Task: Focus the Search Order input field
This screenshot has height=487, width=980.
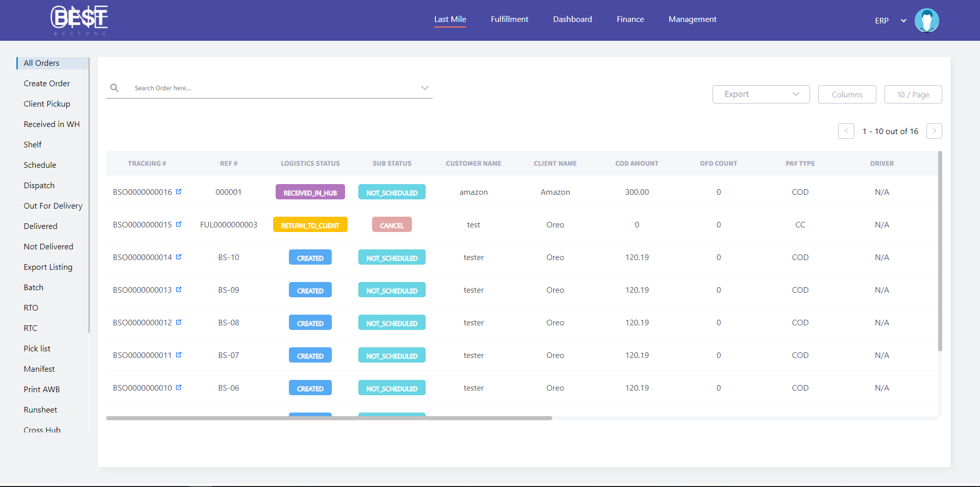Action: pyautogui.click(x=271, y=88)
